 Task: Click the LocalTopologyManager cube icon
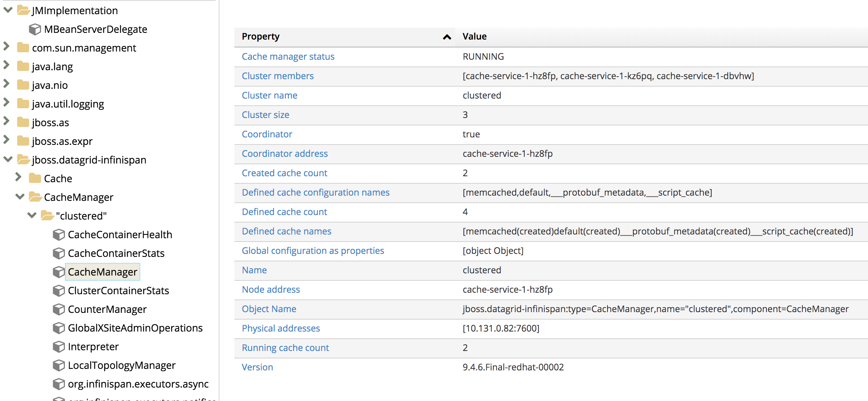tap(59, 365)
